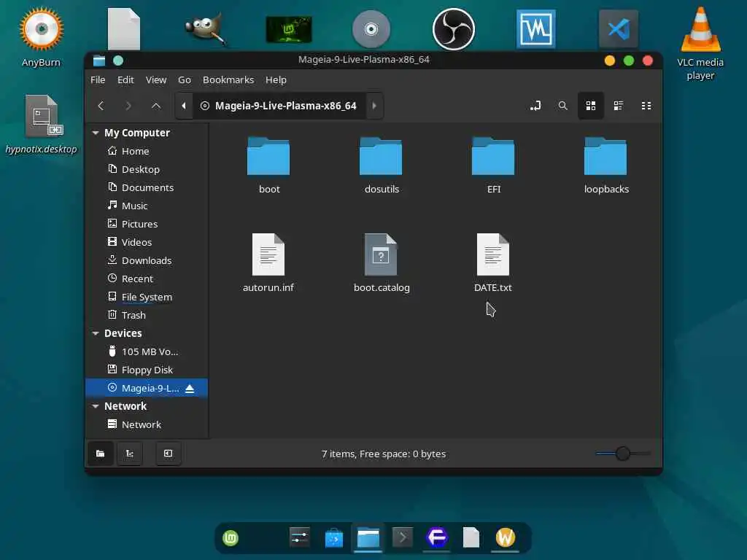Click the right path bar scroll arrow
The width and height of the screenshot is (747, 560).
point(374,106)
